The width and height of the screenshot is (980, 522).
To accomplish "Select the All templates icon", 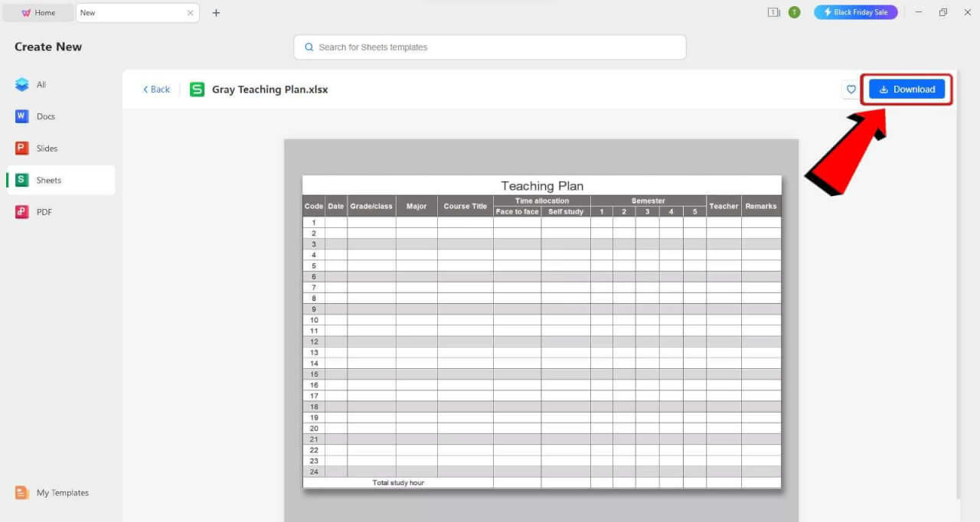I will [21, 84].
